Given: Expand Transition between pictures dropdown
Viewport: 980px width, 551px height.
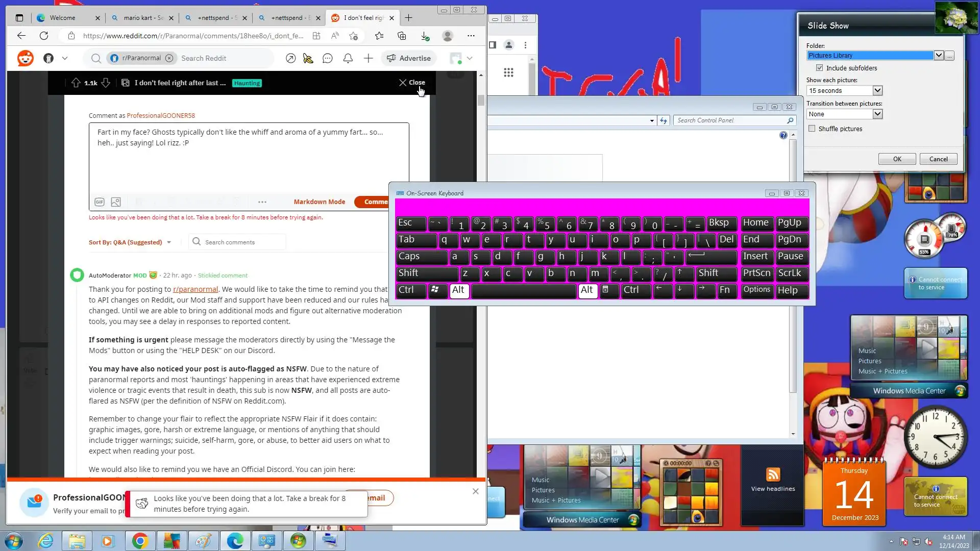Looking at the screenshot, I should [877, 114].
